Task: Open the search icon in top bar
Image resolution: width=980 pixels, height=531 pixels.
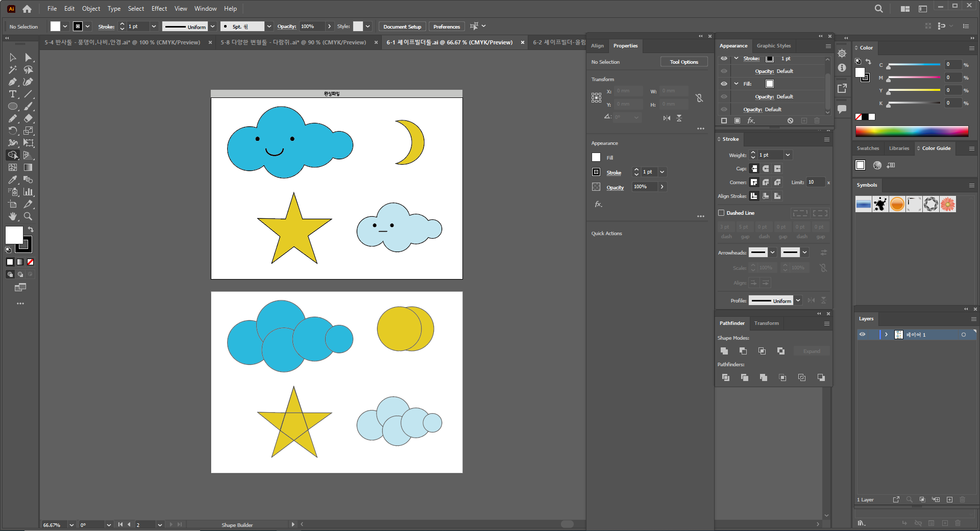Action: (878, 9)
